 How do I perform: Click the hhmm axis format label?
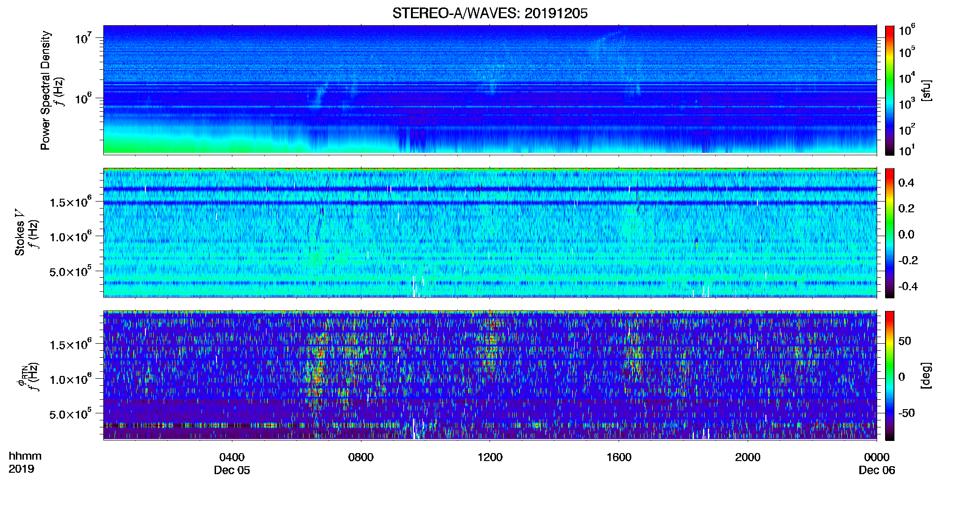click(x=25, y=456)
